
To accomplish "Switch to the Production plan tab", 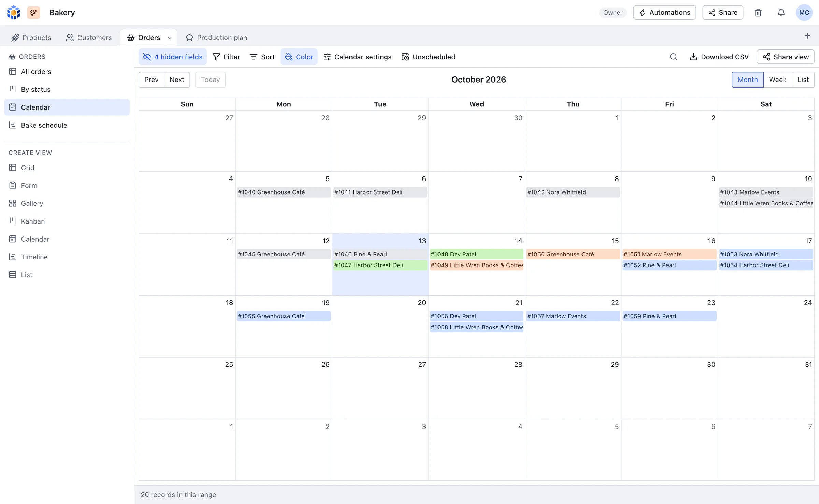I will click(216, 38).
